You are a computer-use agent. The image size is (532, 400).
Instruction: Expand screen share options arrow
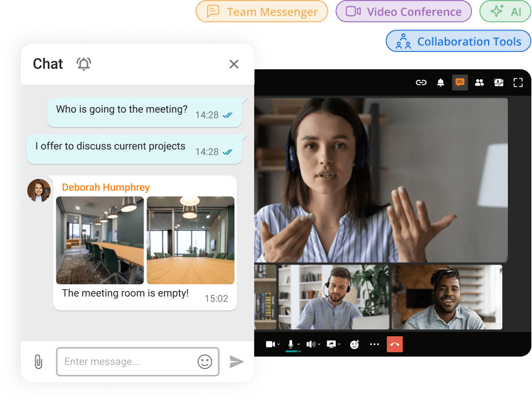click(x=339, y=344)
